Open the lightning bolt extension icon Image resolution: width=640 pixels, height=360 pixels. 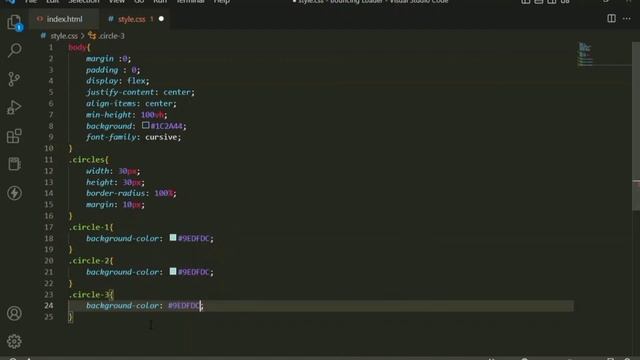click(x=14, y=193)
